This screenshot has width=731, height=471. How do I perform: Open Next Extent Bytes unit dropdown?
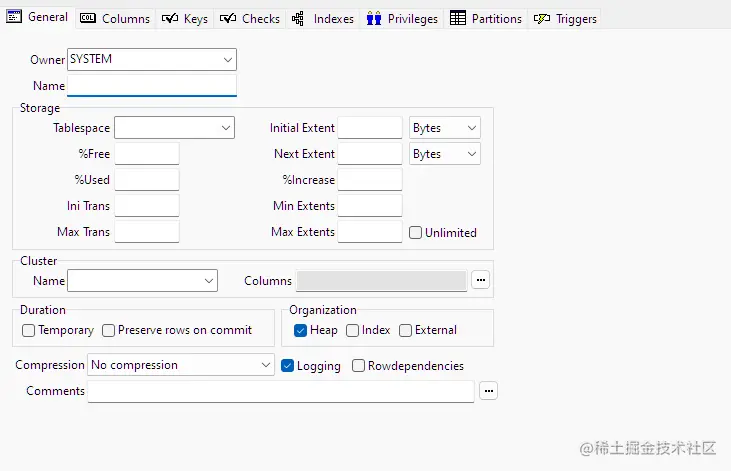pyautogui.click(x=445, y=154)
